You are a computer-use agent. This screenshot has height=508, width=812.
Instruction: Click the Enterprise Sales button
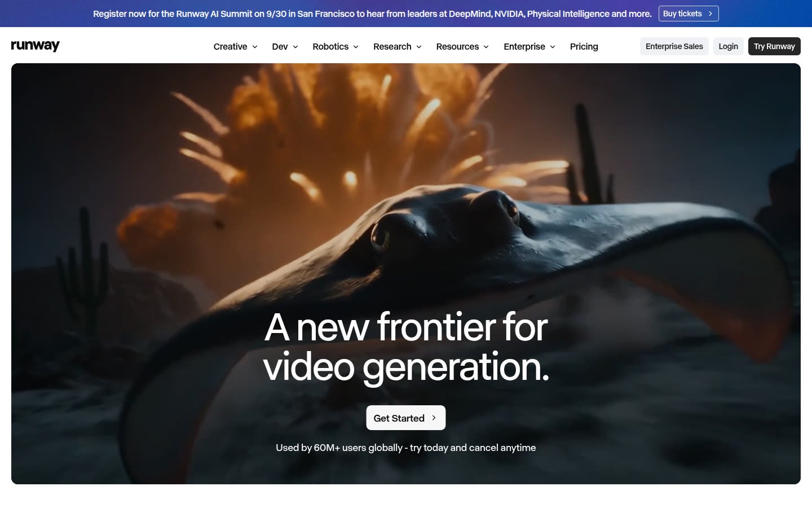tap(674, 46)
